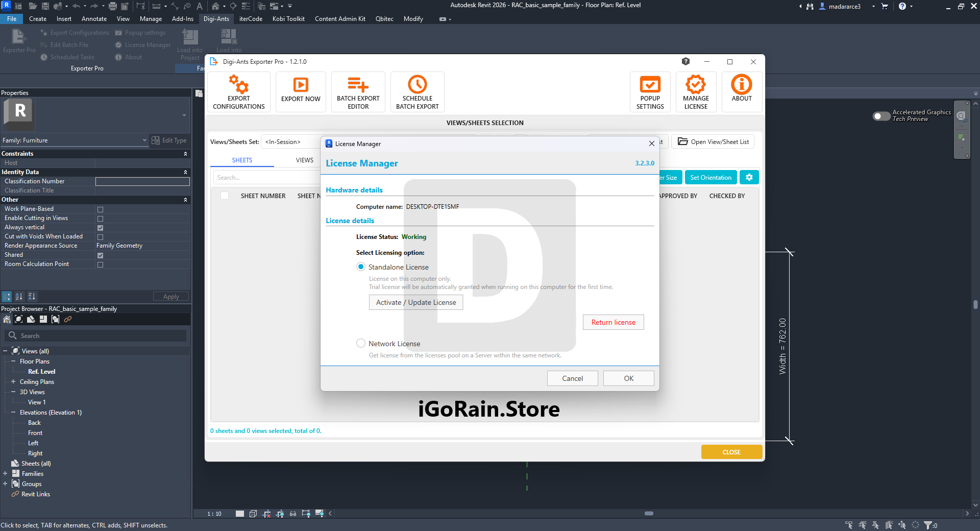Switch to the Annotate ribbon tab

(94, 19)
